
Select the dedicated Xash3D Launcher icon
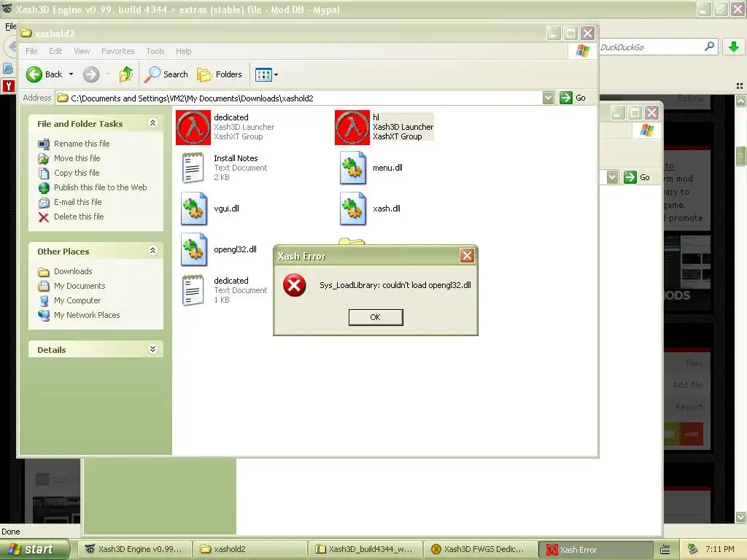click(193, 127)
